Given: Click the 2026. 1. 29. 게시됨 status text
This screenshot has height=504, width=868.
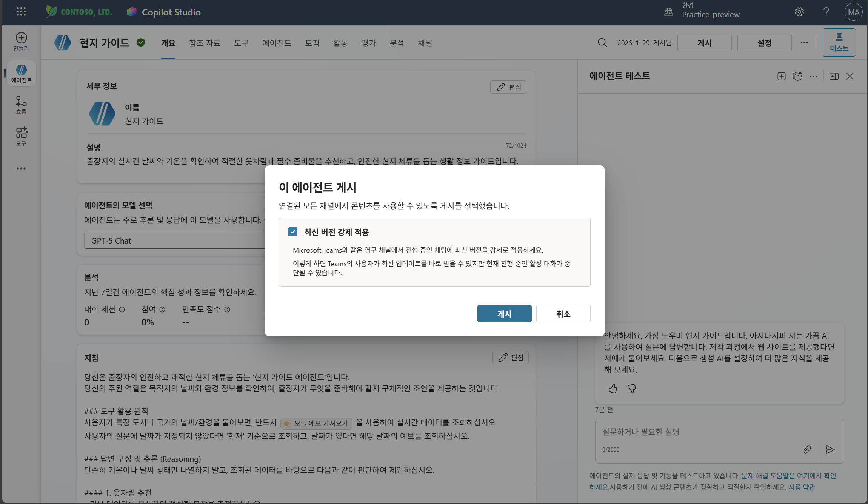Looking at the screenshot, I should pos(645,43).
